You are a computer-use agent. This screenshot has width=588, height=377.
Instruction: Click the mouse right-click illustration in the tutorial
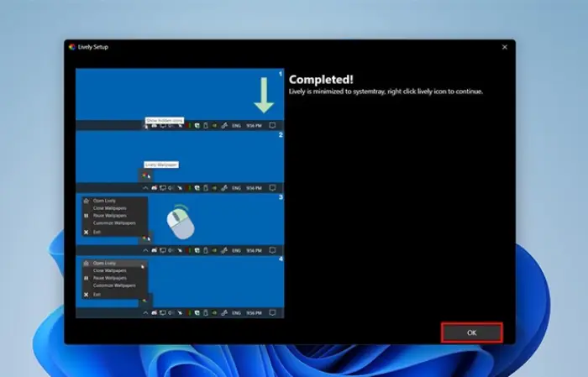[180, 223]
